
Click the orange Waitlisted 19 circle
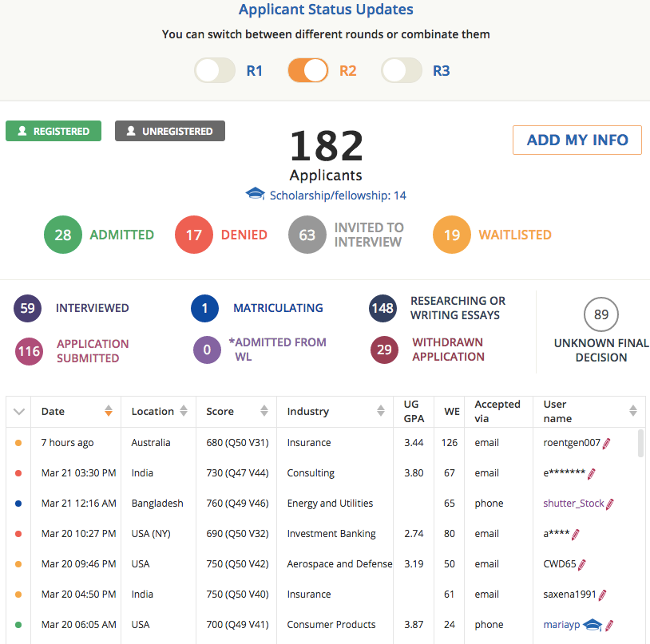452,235
